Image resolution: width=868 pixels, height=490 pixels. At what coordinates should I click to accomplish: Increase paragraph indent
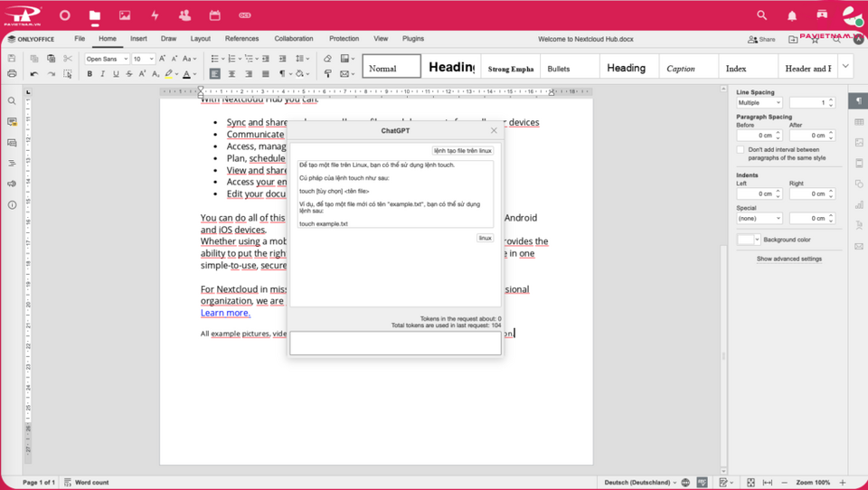coord(282,59)
